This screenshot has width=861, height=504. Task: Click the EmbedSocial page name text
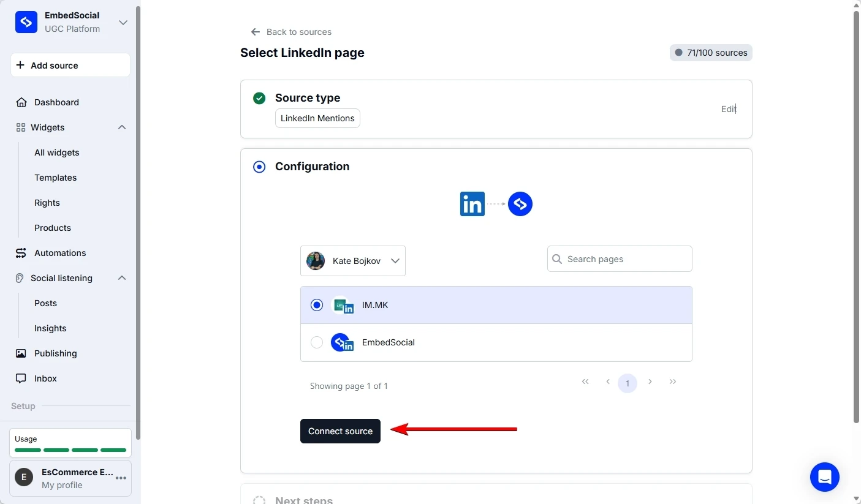[389, 342]
